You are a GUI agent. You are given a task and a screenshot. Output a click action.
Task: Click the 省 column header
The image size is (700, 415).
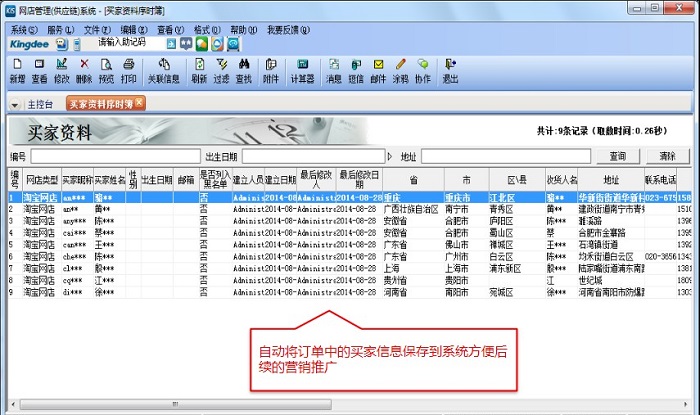click(413, 180)
